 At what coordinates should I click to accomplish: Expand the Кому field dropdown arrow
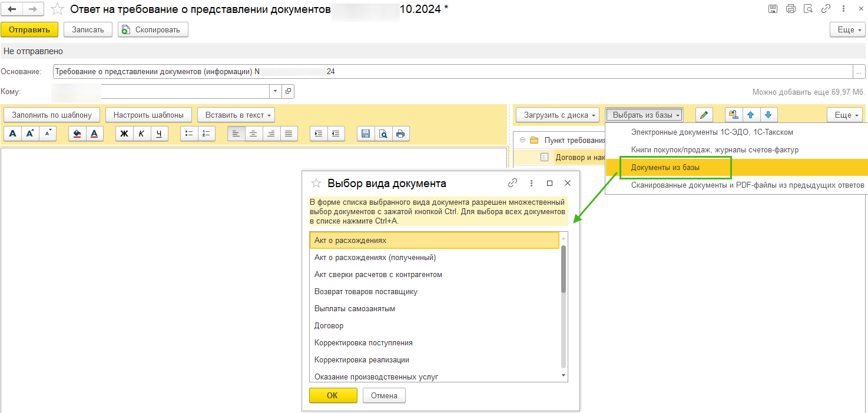[276, 91]
